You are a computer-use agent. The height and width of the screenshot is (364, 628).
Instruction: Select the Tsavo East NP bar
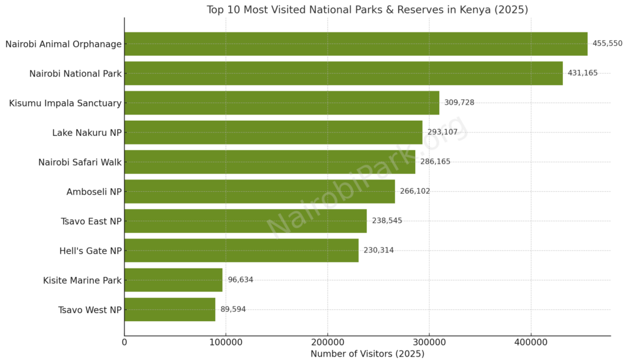coord(245,221)
